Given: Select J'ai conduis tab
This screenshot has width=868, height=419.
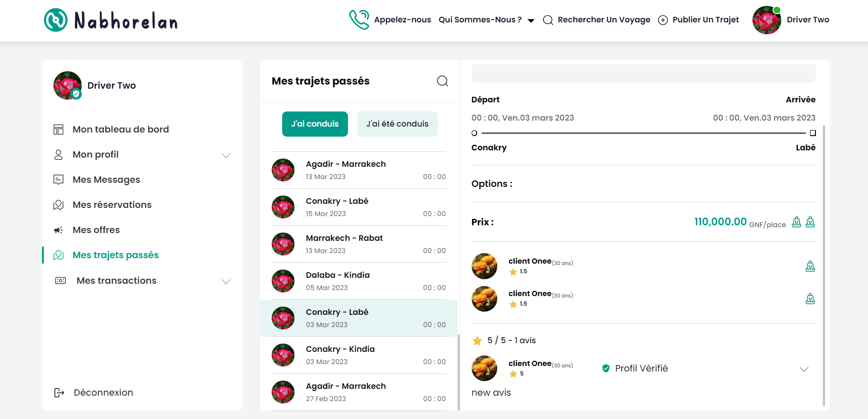Looking at the screenshot, I should pyautogui.click(x=315, y=124).
